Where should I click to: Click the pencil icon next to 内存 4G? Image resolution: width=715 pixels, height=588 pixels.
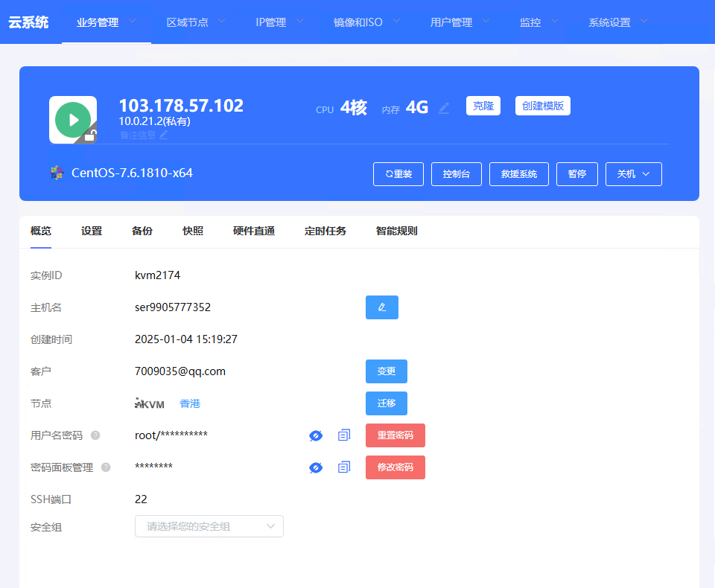click(444, 108)
